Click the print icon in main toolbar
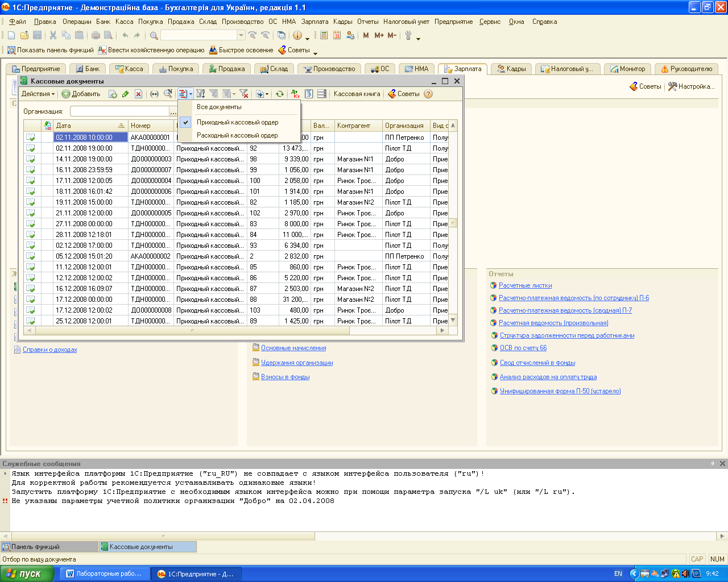Viewport: 728px width, 582px height. click(x=96, y=35)
